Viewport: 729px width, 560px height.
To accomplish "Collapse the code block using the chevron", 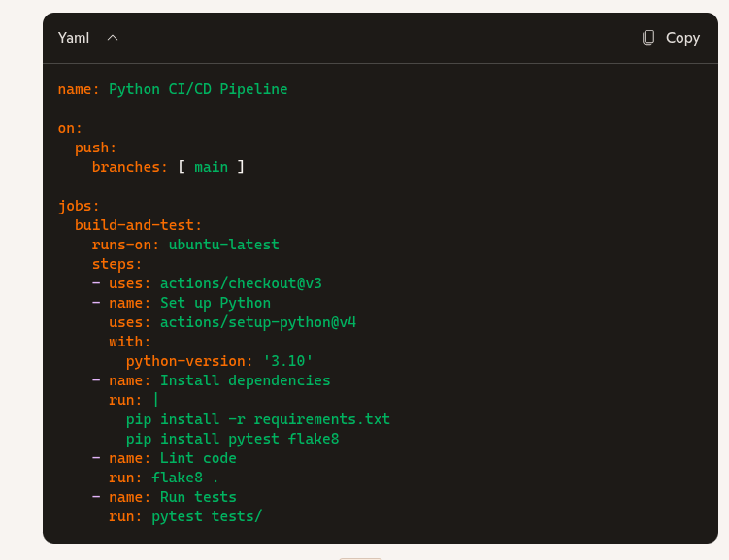I will (113, 38).
